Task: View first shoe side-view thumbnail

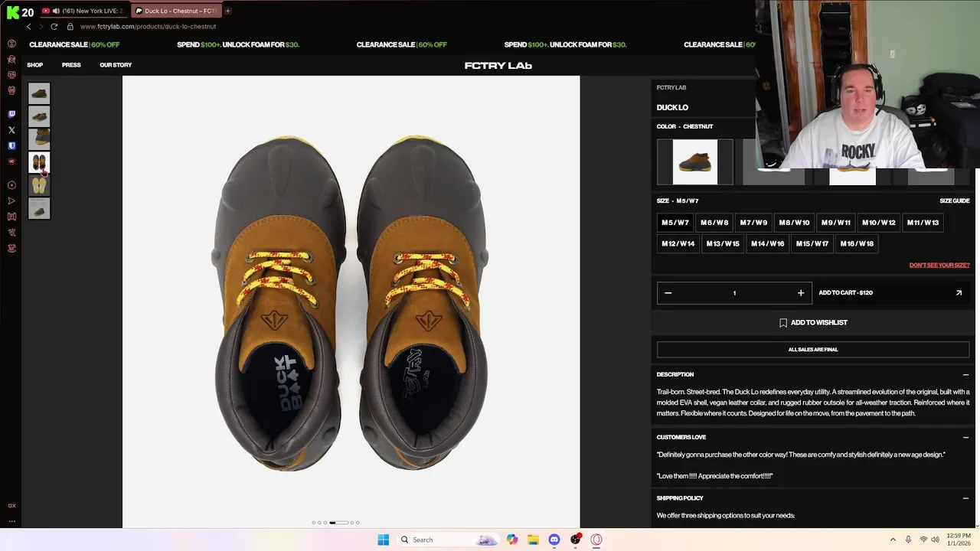Action: coord(39,93)
